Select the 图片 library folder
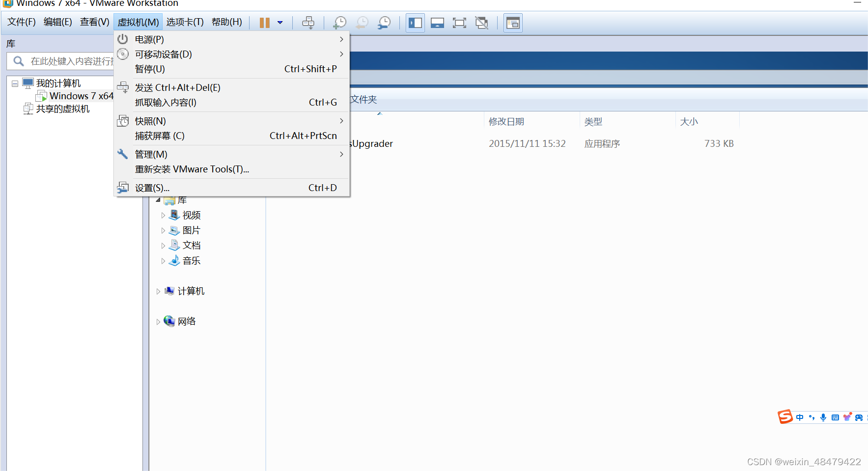 tap(192, 230)
